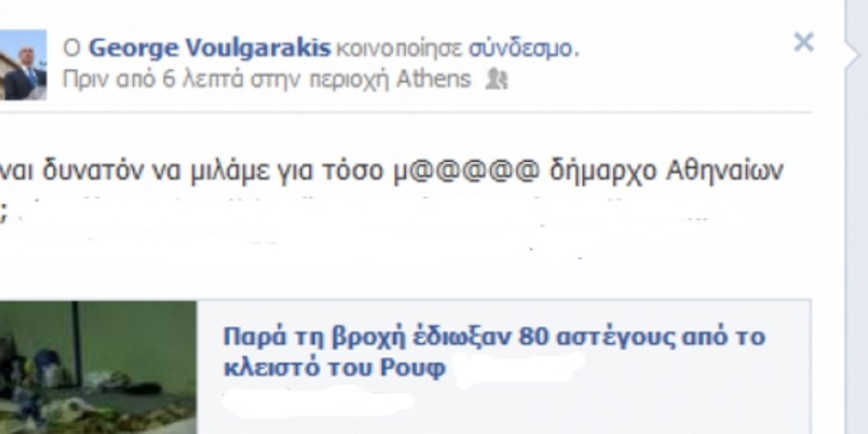Select the Athens location link
868x434 pixels.
(433, 80)
